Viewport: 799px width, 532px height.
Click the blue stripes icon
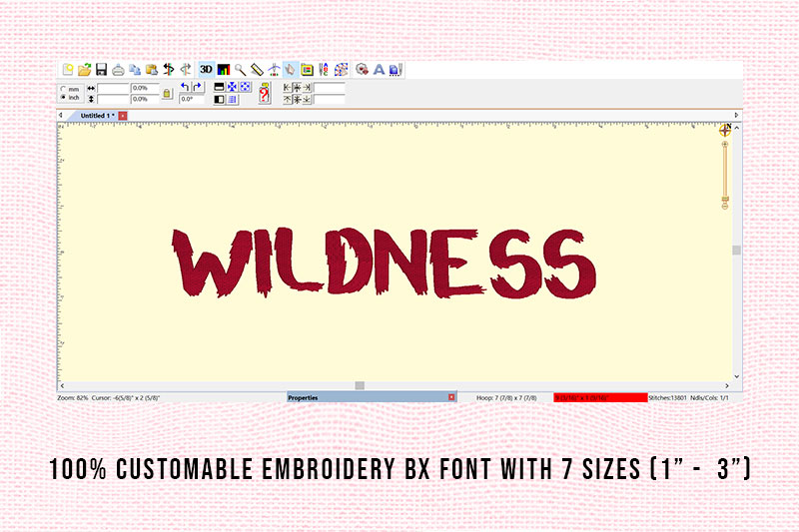tap(233, 99)
